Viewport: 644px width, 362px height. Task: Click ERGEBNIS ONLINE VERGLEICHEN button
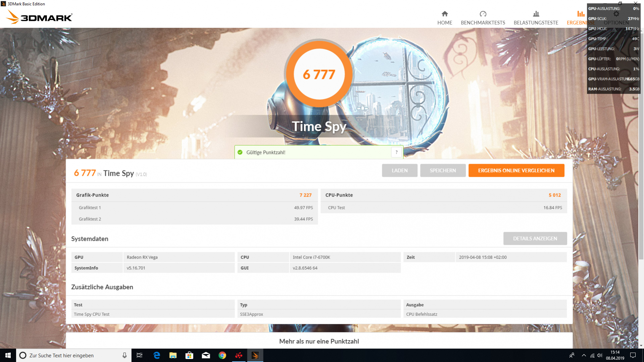[x=516, y=170]
